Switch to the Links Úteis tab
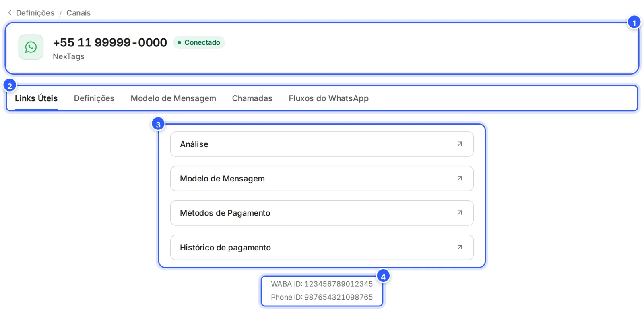The height and width of the screenshot is (310, 644). click(36, 98)
